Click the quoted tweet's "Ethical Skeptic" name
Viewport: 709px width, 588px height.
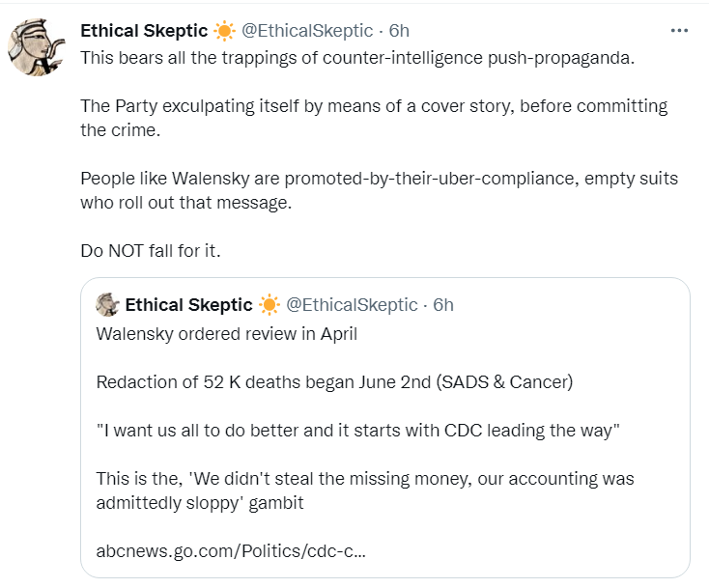188,305
